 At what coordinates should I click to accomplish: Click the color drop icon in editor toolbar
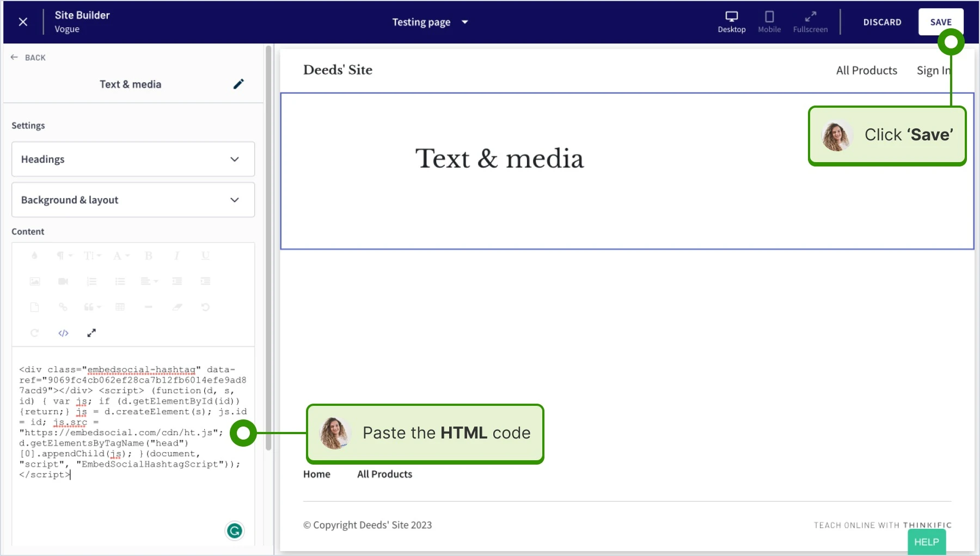[34, 256]
